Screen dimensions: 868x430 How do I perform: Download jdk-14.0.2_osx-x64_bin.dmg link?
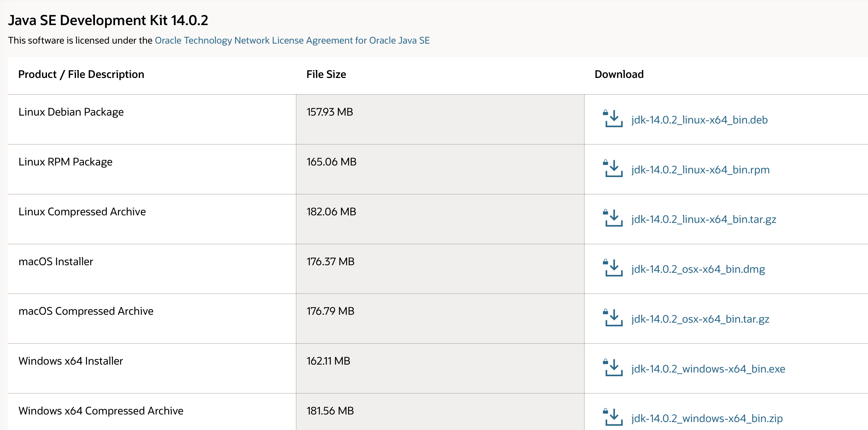tap(698, 269)
